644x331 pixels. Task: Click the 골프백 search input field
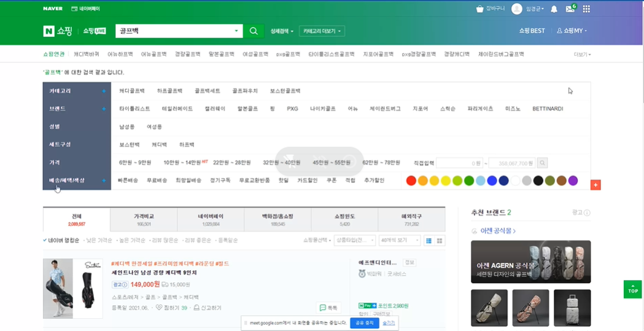coord(174,31)
